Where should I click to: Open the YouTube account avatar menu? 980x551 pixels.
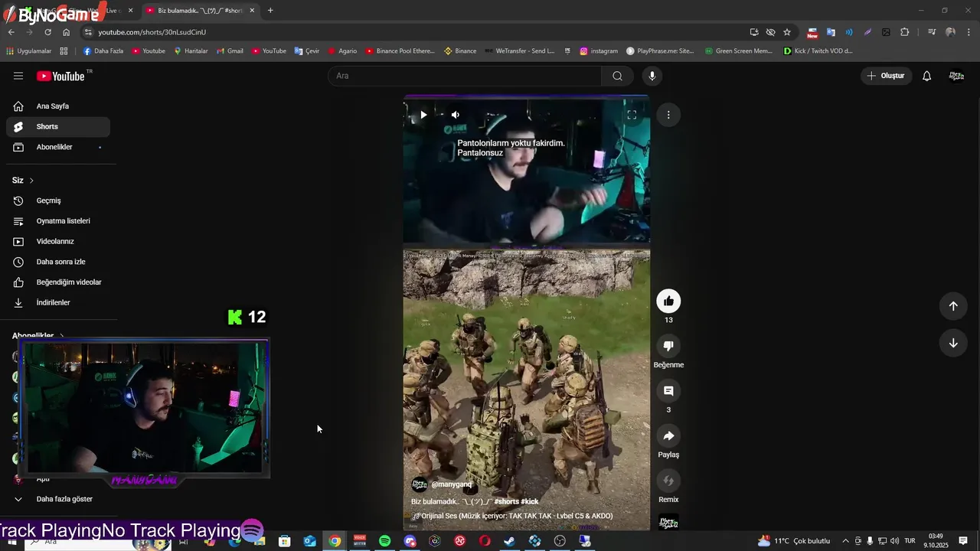pos(956,76)
